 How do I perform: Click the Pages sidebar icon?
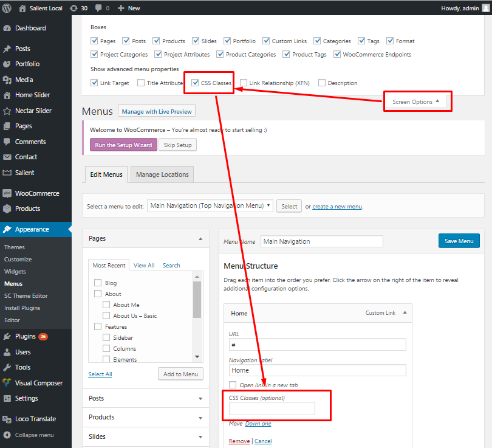pos(7,126)
